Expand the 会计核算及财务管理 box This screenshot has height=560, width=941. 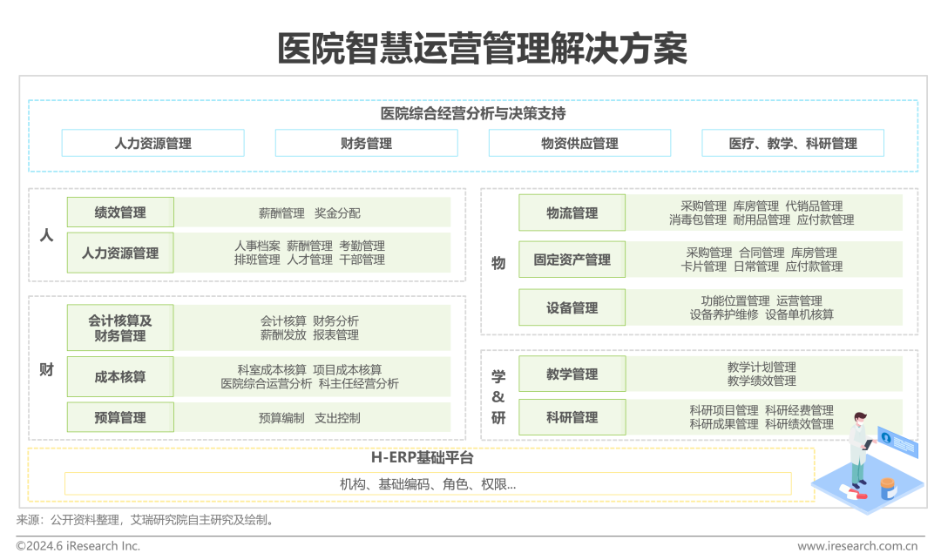[x=120, y=327]
